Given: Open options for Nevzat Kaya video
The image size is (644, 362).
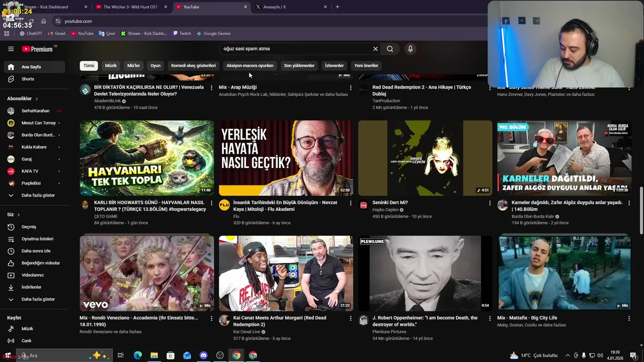Looking at the screenshot, I should tap(351, 203).
